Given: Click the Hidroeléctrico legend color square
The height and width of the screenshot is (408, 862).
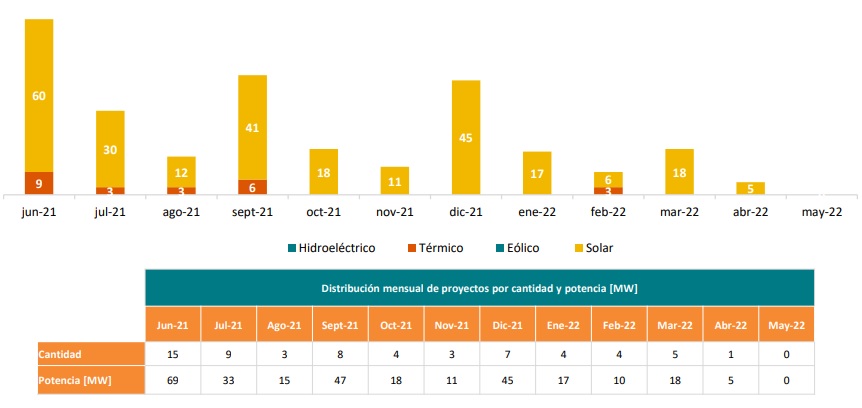Looking at the screenshot, I should point(292,247).
